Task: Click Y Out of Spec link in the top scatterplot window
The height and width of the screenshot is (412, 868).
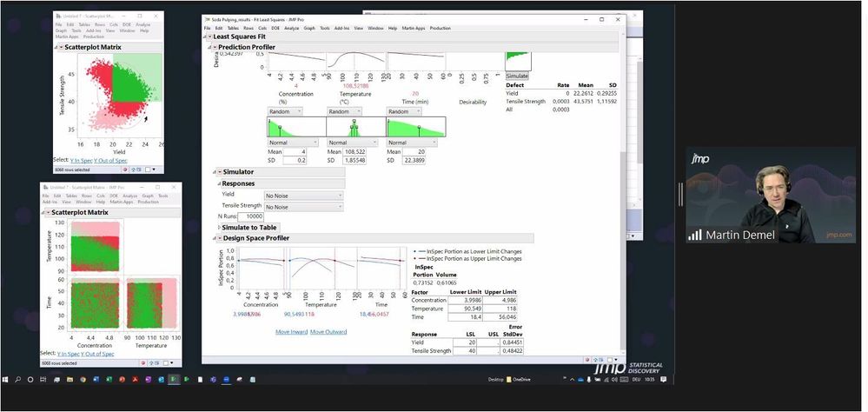Action: click(x=110, y=161)
